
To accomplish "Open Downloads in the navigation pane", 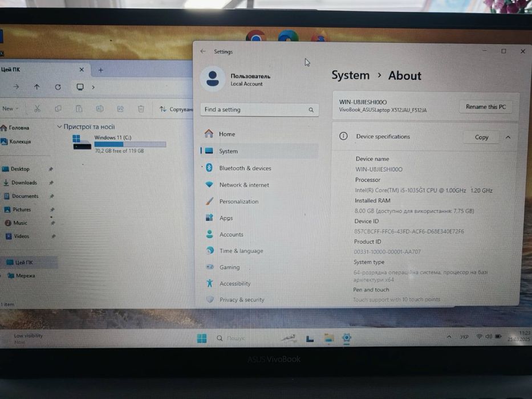I will 20,182.
